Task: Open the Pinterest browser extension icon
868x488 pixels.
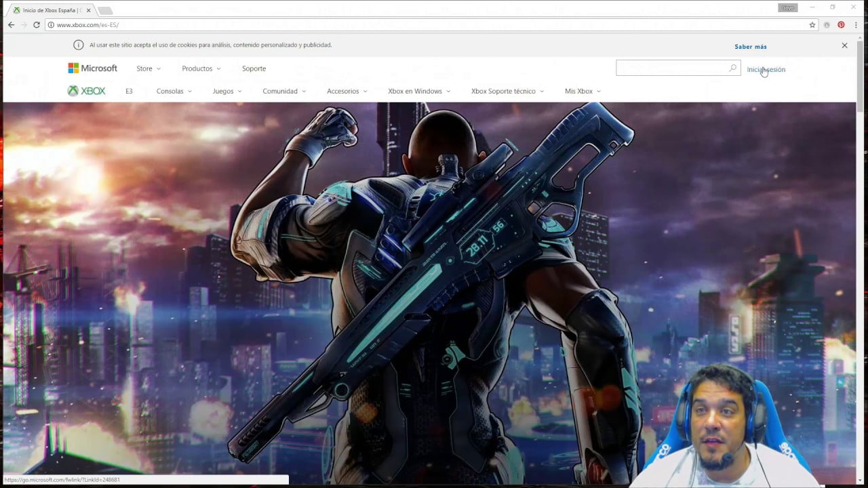Action: 841,24
